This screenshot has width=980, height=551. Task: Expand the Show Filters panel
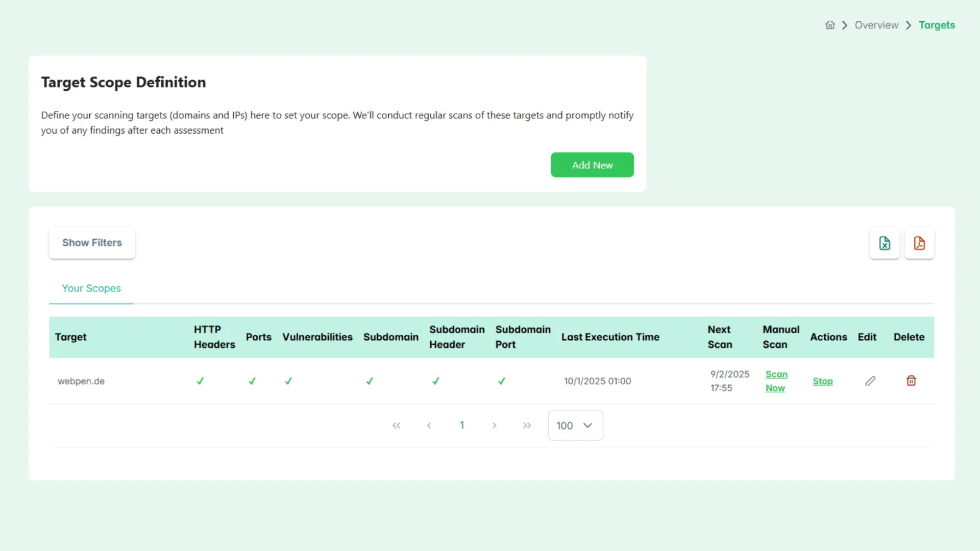tap(92, 243)
